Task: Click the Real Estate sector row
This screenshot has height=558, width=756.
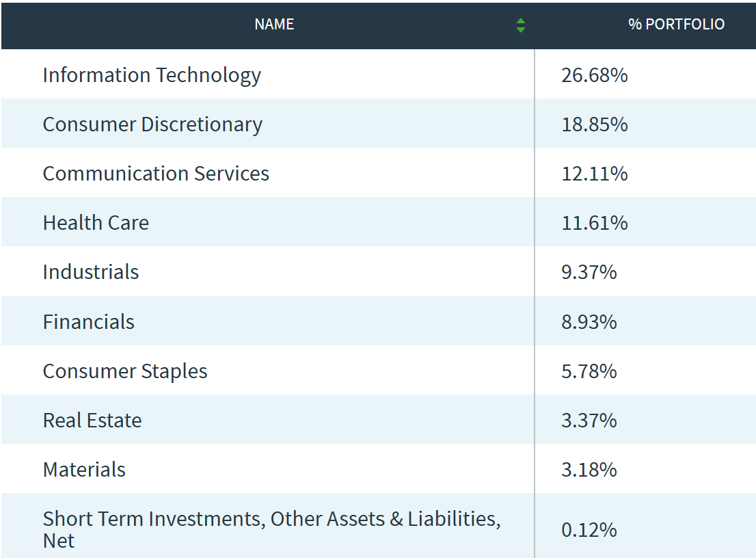Action: pos(92,420)
